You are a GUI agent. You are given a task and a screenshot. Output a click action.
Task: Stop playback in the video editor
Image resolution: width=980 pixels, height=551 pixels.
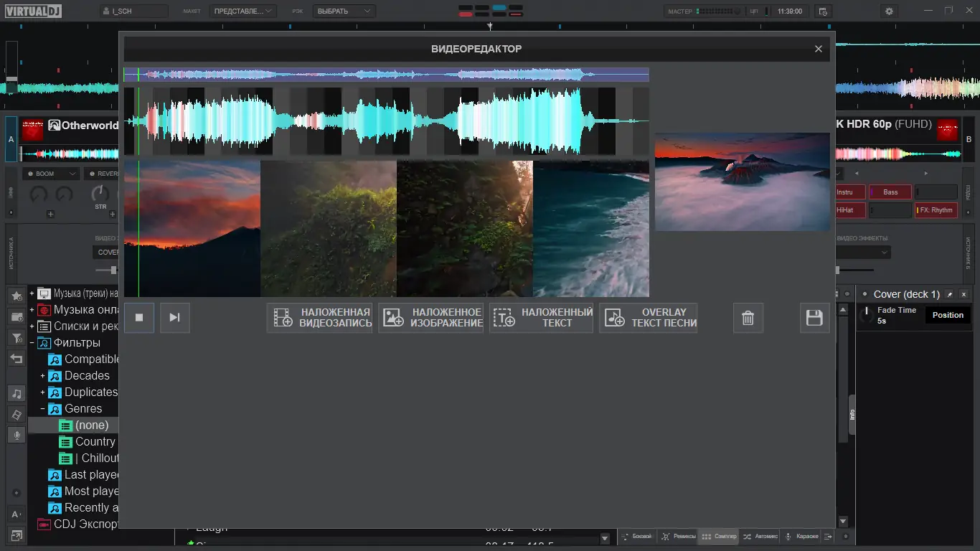pos(139,318)
